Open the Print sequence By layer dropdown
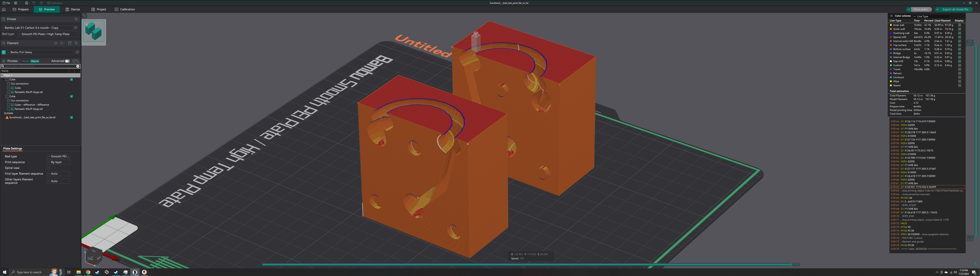 point(59,162)
